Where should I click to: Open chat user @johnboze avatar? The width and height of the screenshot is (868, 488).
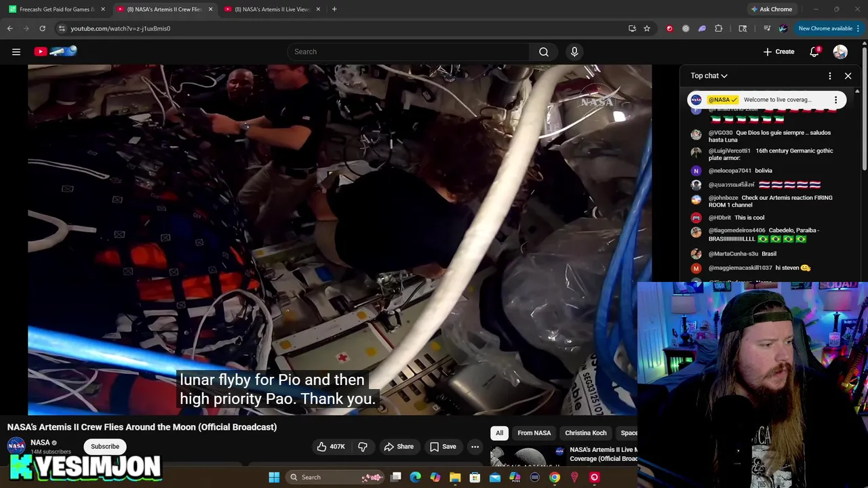696,199
